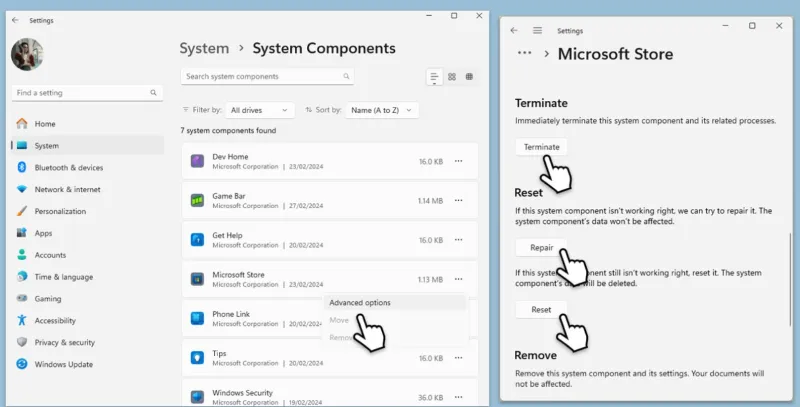Open the three-dot menu for Get Help

coord(459,240)
